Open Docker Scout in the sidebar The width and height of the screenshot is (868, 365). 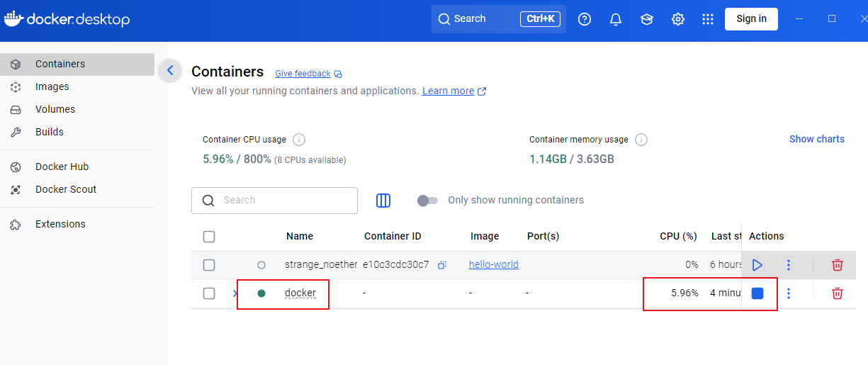[x=77, y=189]
